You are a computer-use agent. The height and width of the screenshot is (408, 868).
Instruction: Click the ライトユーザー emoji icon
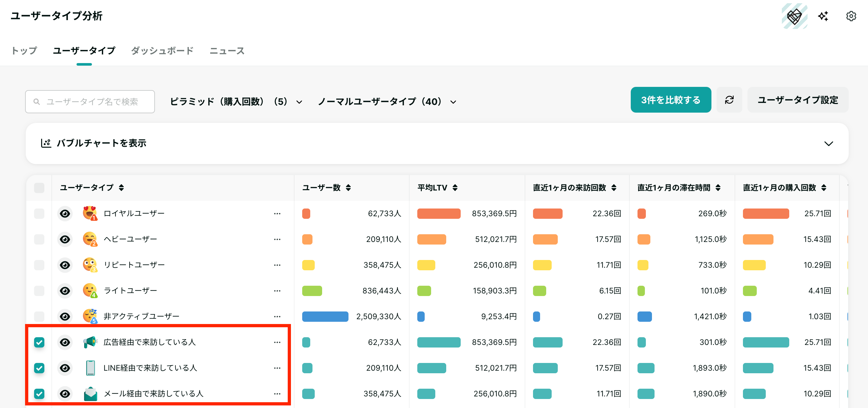pos(90,290)
